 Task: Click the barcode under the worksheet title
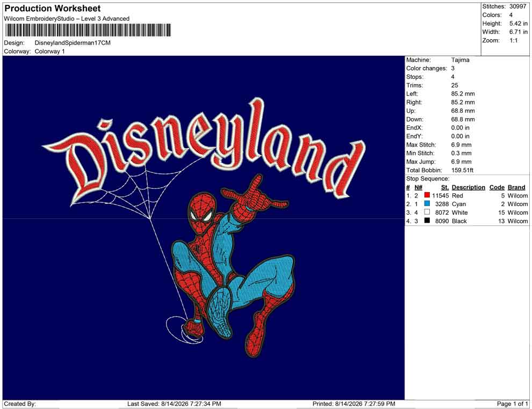click(88, 31)
